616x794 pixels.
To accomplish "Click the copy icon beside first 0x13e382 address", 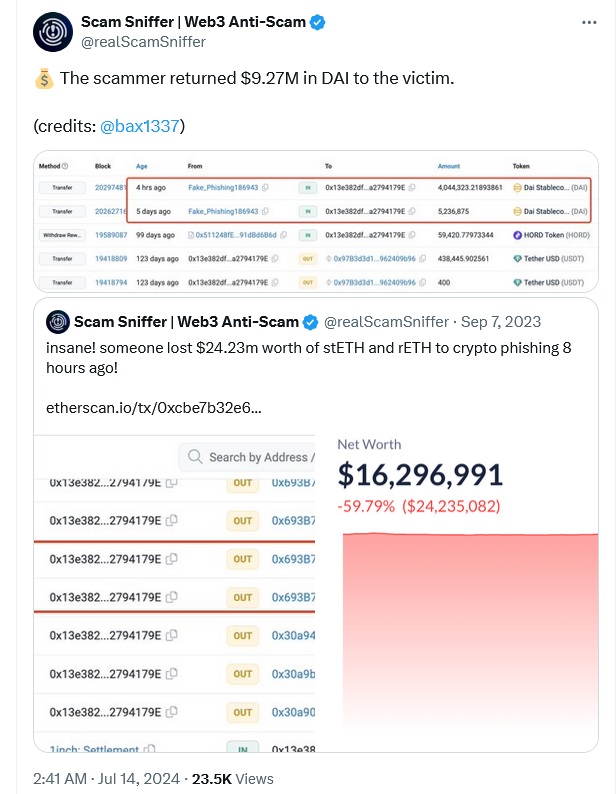I will (172, 520).
